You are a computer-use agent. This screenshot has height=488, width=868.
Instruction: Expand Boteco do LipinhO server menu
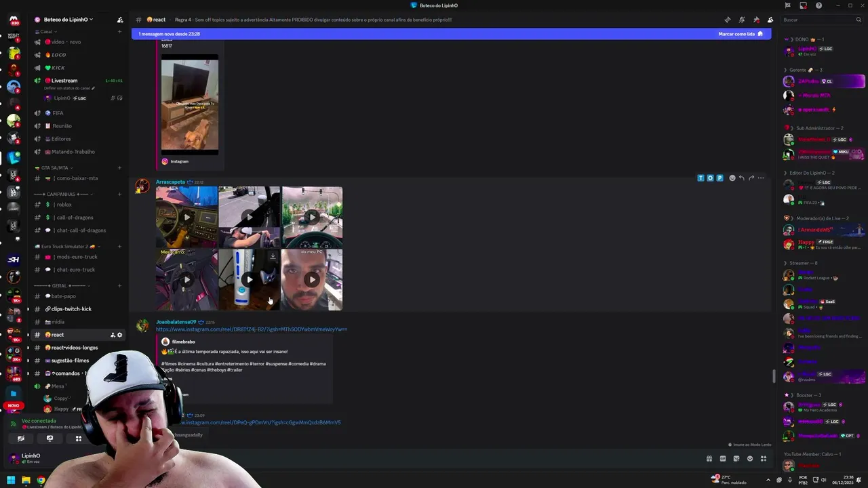tap(68, 20)
